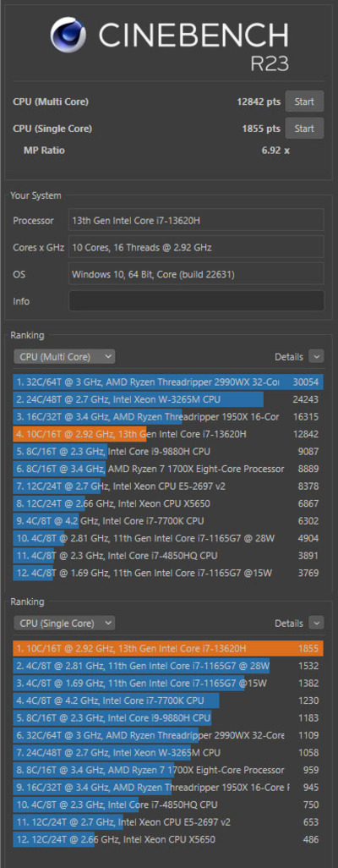Select i7-4850HQ row scoring 3891
Screen dimensions: 338x868
click(x=168, y=555)
